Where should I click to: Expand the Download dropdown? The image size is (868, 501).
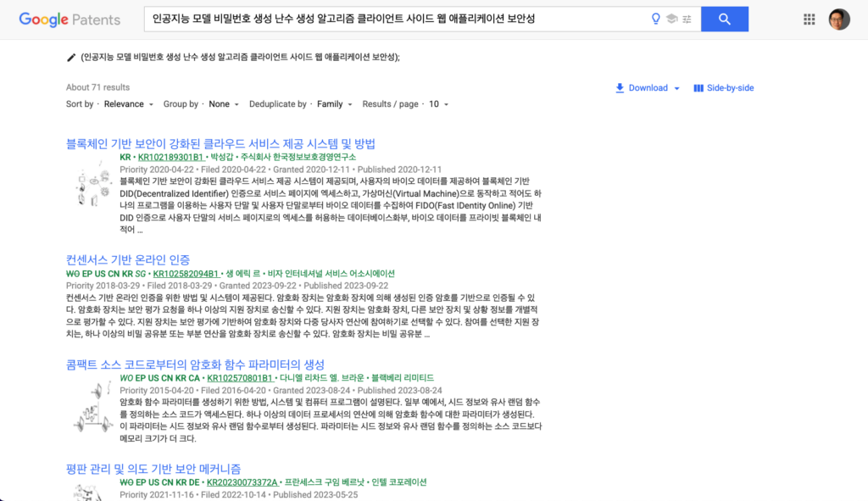(648, 88)
